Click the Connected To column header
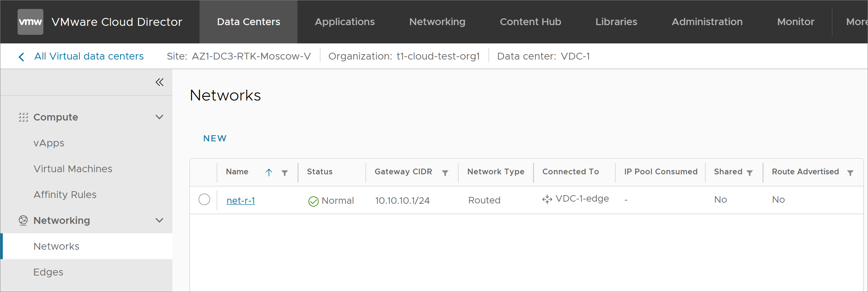Image resolution: width=868 pixels, height=292 pixels. (x=571, y=172)
